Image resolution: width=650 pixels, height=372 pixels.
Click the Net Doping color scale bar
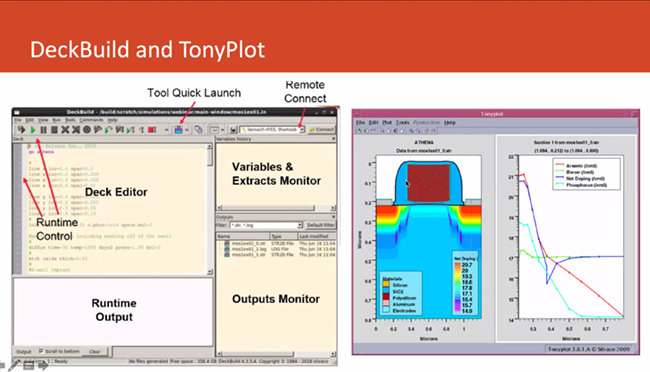458,287
